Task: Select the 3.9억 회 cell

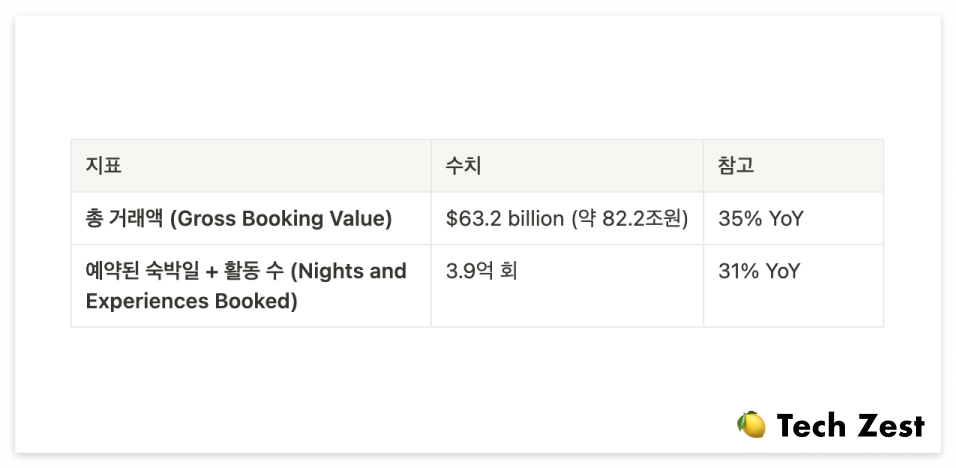Action: click(567, 286)
